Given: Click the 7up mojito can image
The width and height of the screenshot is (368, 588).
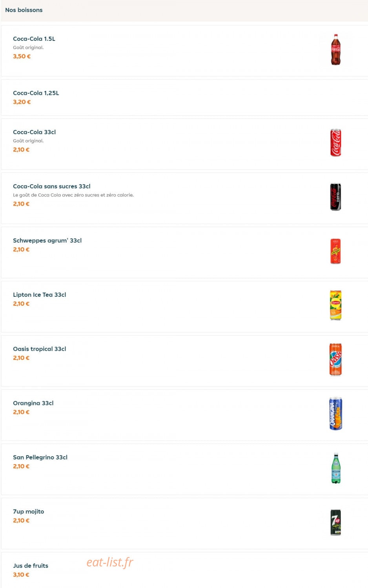Looking at the screenshot, I should [x=335, y=522].
